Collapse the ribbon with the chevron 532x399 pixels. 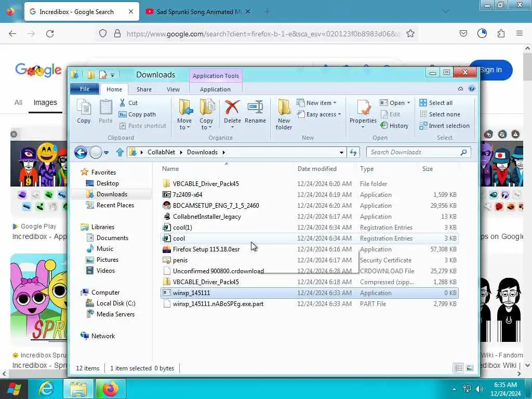pyautogui.click(x=460, y=89)
